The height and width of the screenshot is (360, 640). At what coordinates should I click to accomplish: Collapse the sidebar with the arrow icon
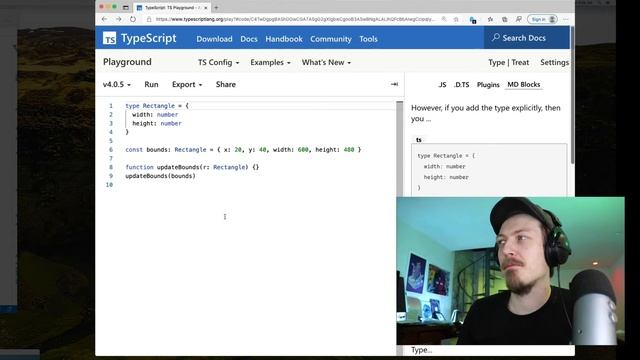tap(394, 84)
